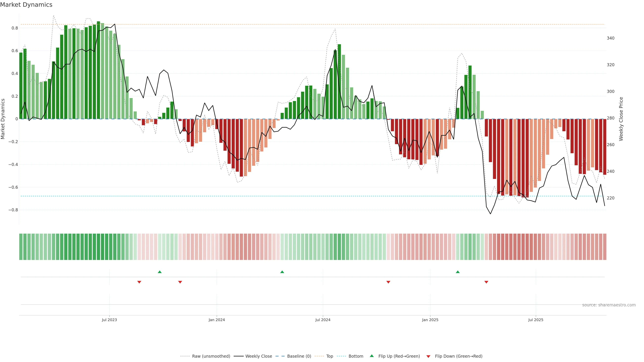Click the source: sharemaestro.com text
Viewport: 644px width, 362px height.
point(609,305)
